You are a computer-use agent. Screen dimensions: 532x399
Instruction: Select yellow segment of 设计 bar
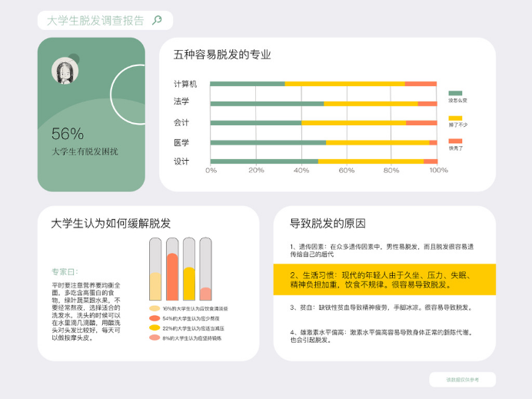point(371,161)
